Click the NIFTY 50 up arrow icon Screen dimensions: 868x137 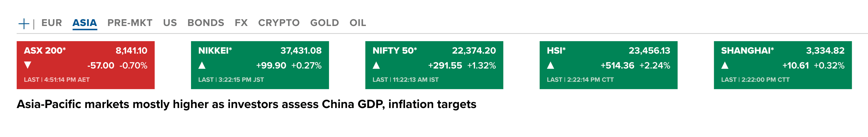click(376, 65)
